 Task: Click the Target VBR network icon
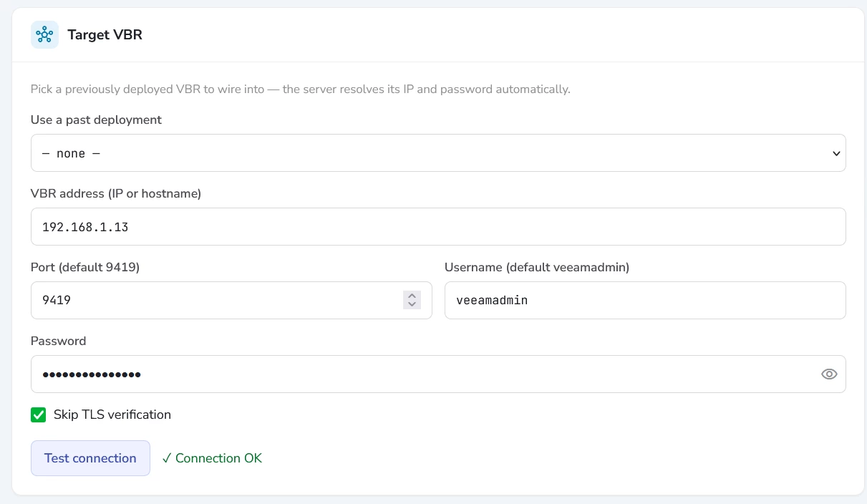coord(44,34)
